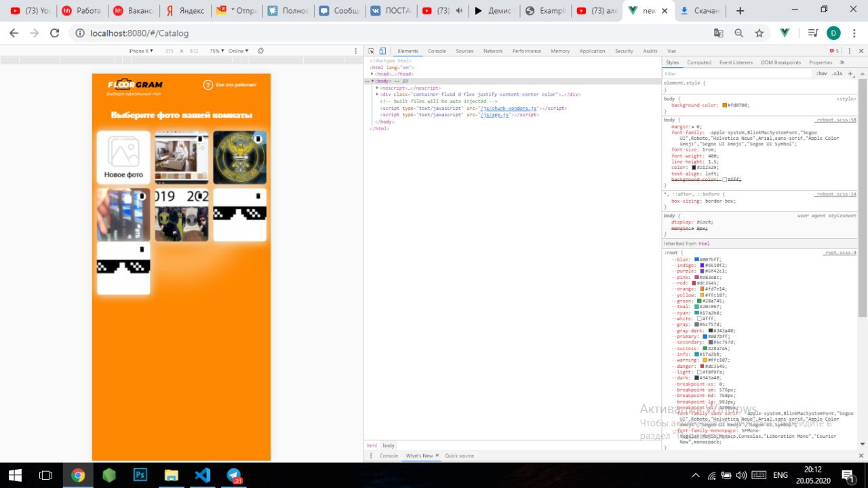Delete the 2019 2020 meme photo
The image size is (868, 488).
coord(200,196)
